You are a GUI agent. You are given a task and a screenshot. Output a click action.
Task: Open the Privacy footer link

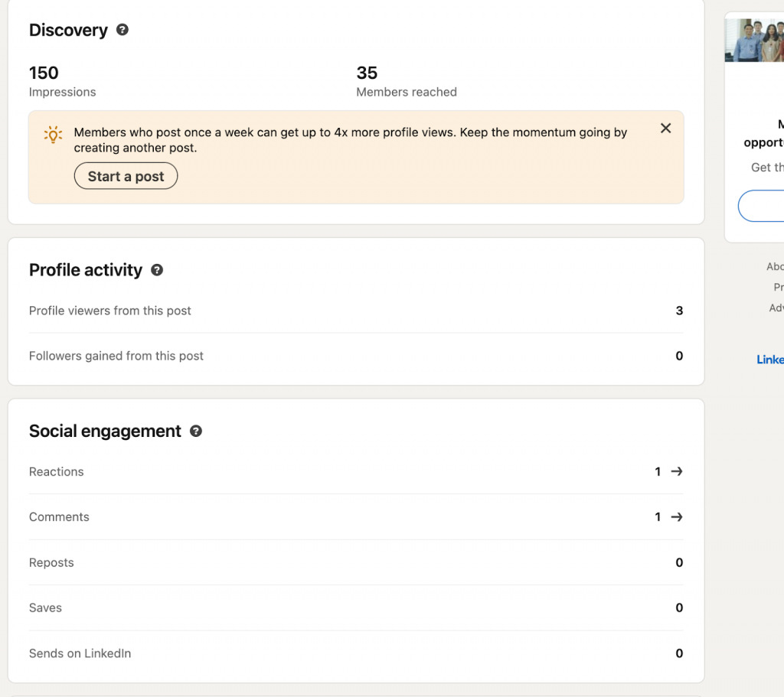tap(777, 287)
